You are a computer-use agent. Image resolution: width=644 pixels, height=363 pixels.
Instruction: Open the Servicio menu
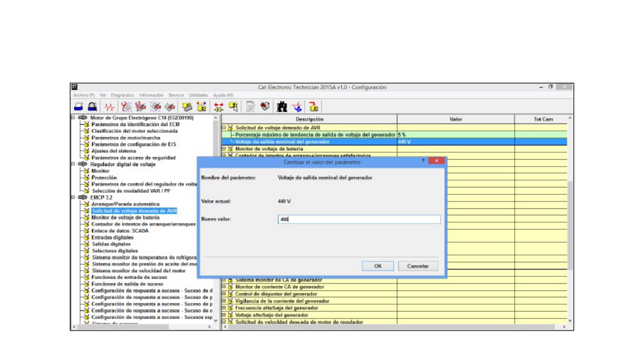176,95
